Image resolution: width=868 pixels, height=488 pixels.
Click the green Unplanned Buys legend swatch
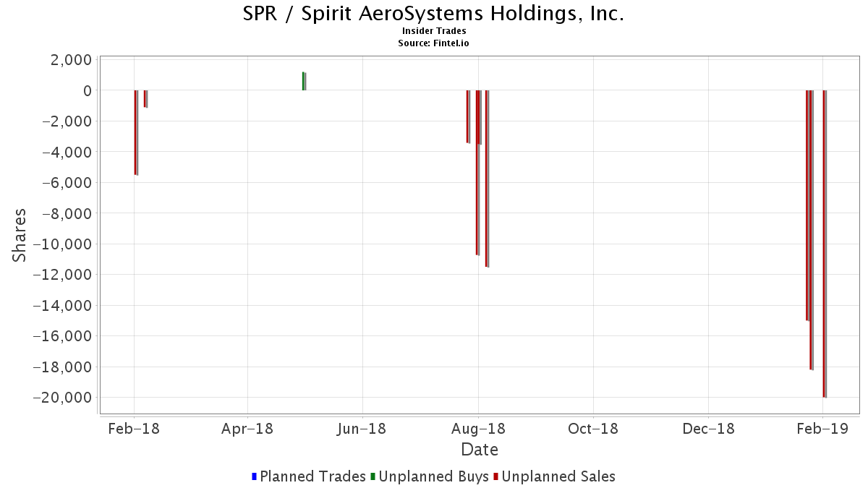[373, 476]
